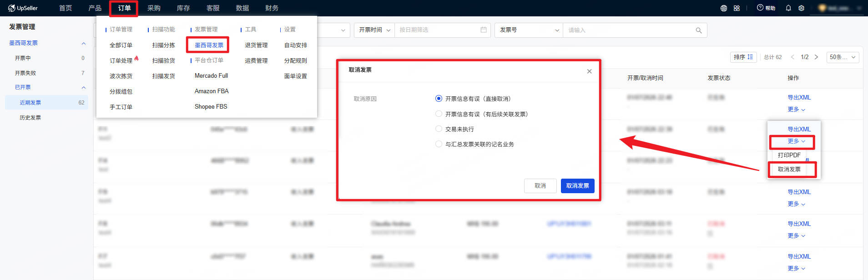Image resolution: width=868 pixels, height=280 pixels.
Task: Choose 订单处理 in the order menu
Action: click(121, 60)
